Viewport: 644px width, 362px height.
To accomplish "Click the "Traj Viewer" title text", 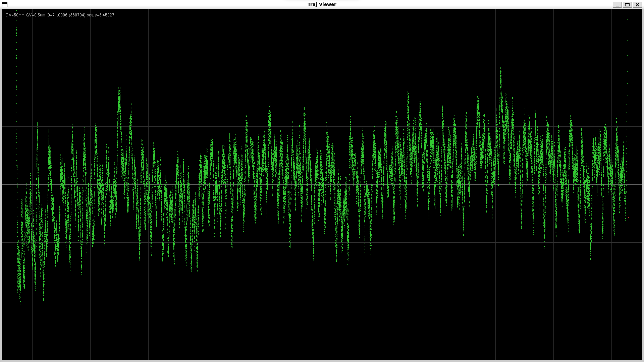I will click(322, 4).
